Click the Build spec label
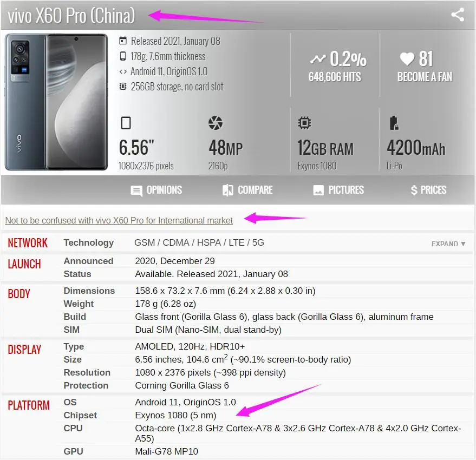This screenshot has width=476, height=460. pyautogui.click(x=75, y=317)
